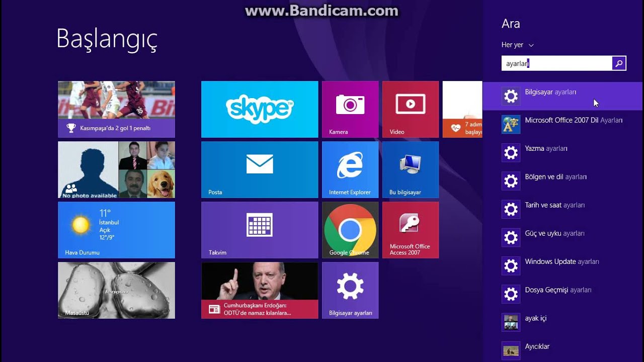Select Yazma ayarları search result
Viewport: 644px width, 362px height.
(563, 152)
